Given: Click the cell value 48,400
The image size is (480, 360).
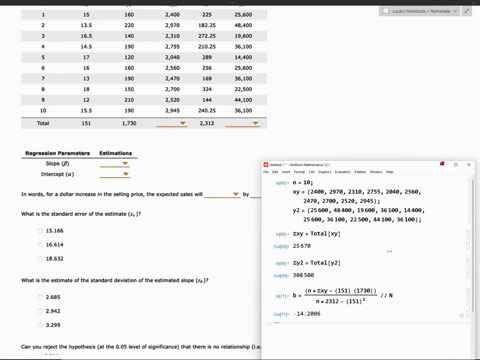Looking at the screenshot, I should [243, 25].
